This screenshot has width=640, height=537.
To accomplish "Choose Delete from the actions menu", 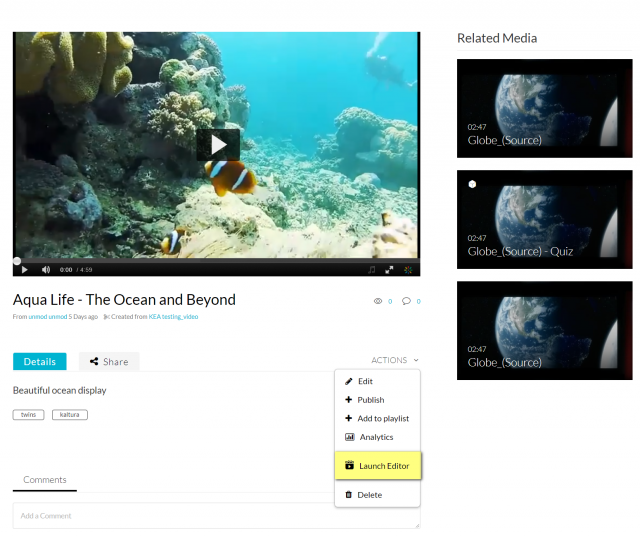I will [x=369, y=495].
